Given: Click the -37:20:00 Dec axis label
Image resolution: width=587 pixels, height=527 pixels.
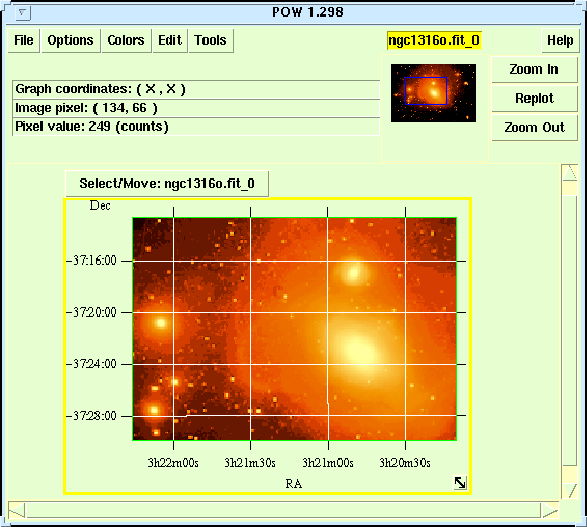Looking at the screenshot, I should tap(91, 312).
